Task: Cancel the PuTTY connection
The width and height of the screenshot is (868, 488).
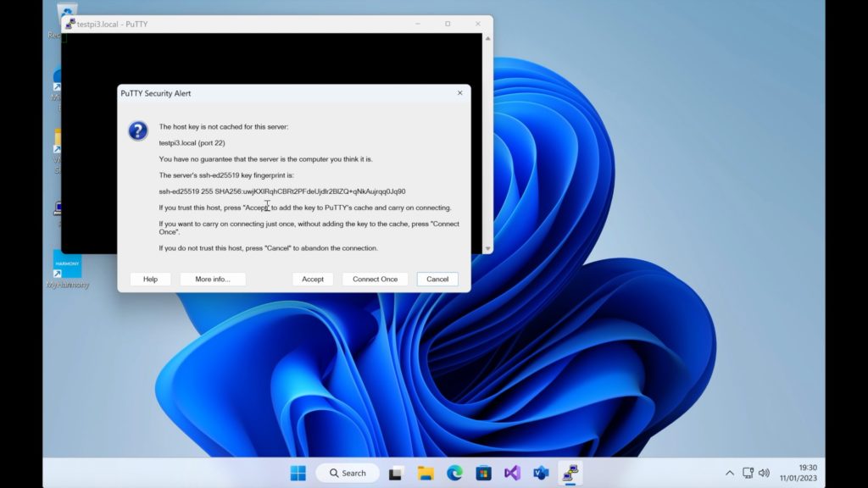Action: coord(437,280)
